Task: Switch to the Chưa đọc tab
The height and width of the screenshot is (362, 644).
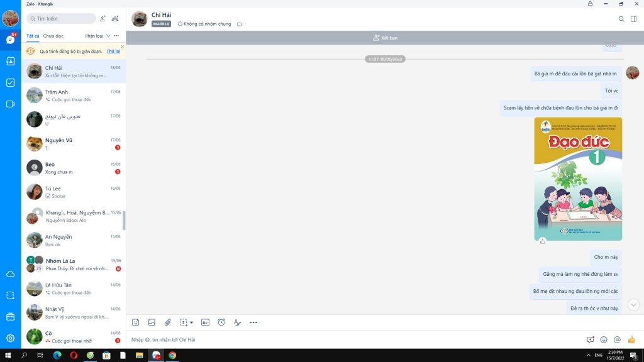Action: click(53, 36)
